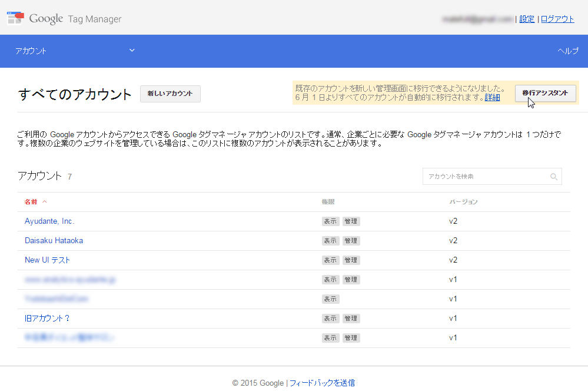Click 表示 permission on the New UI テスト row
The width and height of the screenshot is (588, 391).
[x=330, y=260]
